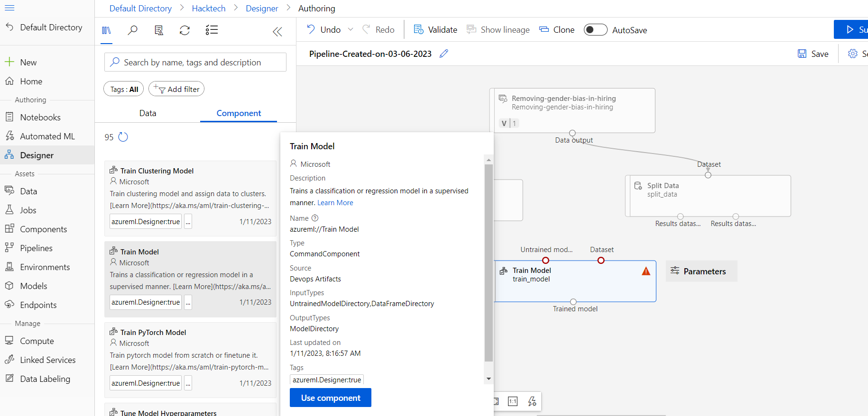Viewport: 868px width, 416px height.
Task: Collapse the asset panel with double chevron
Action: click(x=277, y=32)
